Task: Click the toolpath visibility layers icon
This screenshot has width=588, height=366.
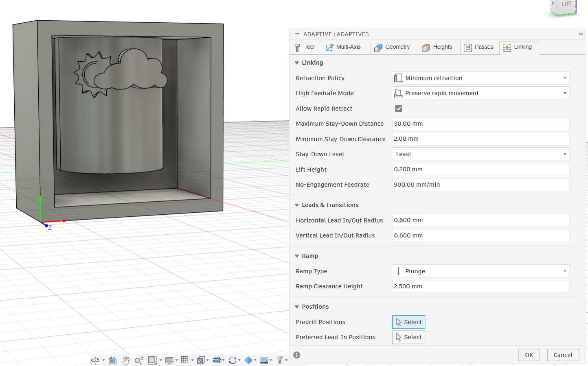Action: 217,360
